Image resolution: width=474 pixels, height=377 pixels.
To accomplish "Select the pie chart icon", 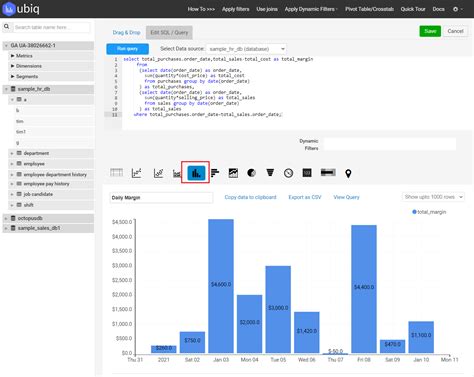I will [251, 173].
